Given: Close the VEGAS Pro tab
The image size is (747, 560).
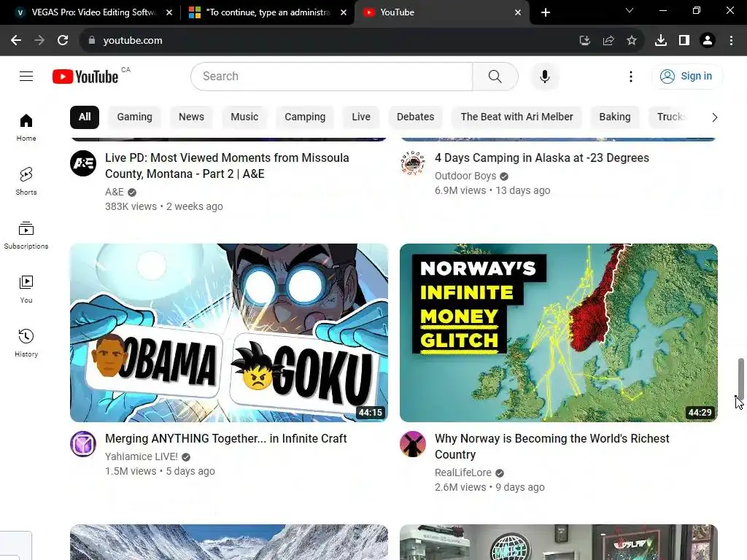Looking at the screenshot, I should click(x=169, y=12).
